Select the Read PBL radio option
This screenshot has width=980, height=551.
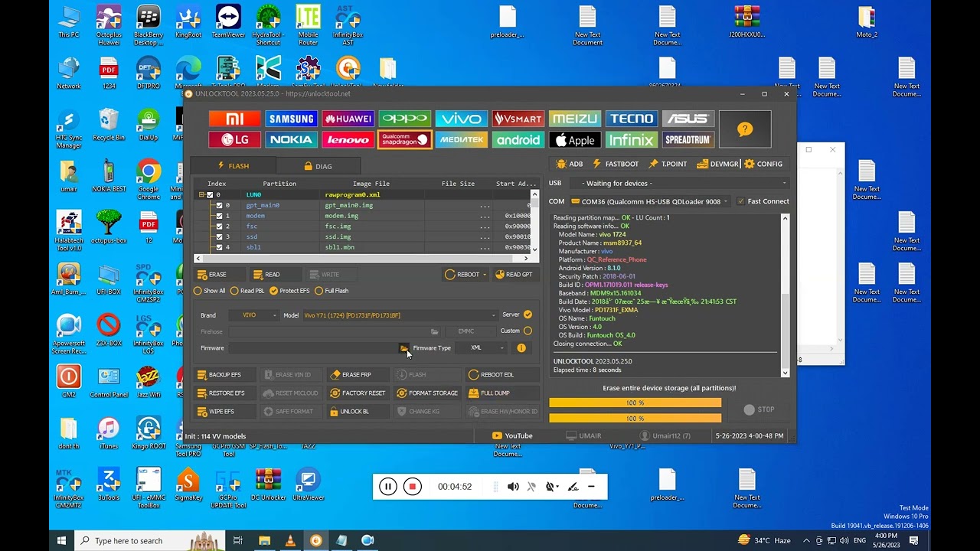tap(247, 291)
